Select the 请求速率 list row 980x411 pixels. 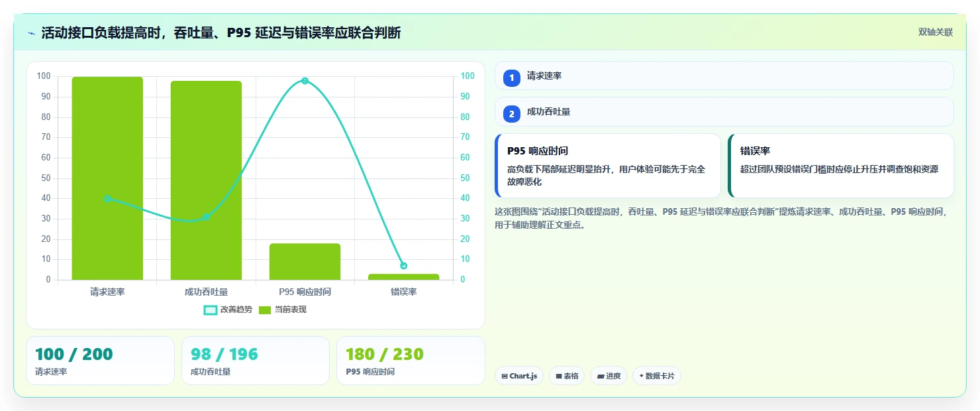724,76
